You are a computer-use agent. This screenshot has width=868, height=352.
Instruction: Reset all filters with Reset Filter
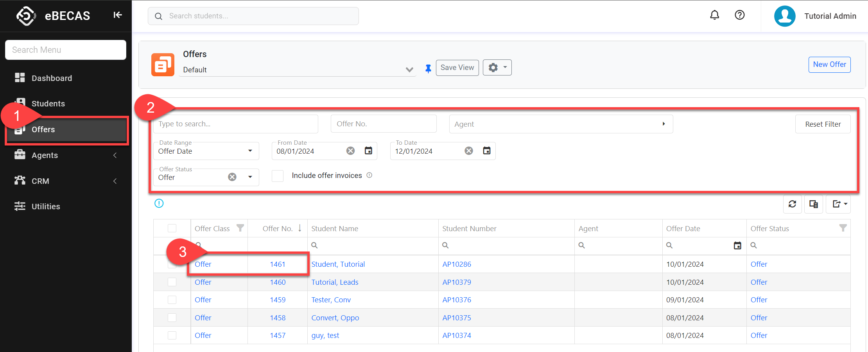(x=823, y=124)
